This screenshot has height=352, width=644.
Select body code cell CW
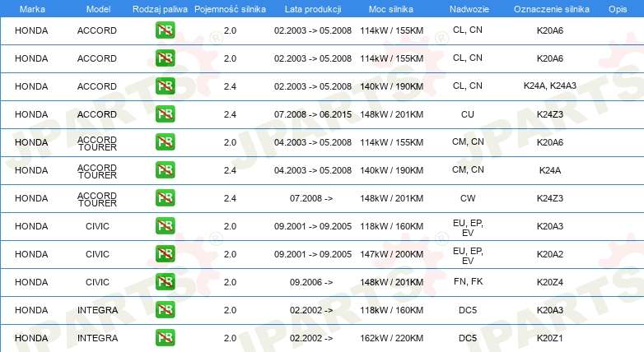click(468, 198)
